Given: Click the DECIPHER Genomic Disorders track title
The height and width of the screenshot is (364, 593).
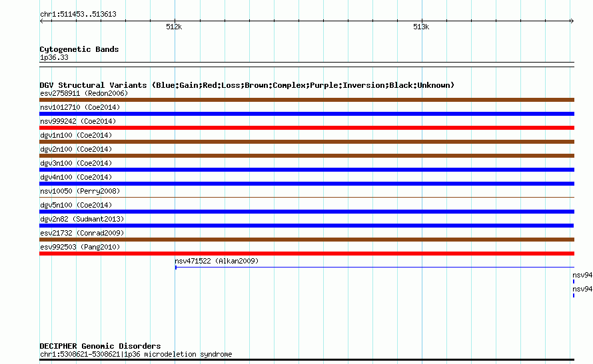Looking at the screenshot, I should 100,346.
